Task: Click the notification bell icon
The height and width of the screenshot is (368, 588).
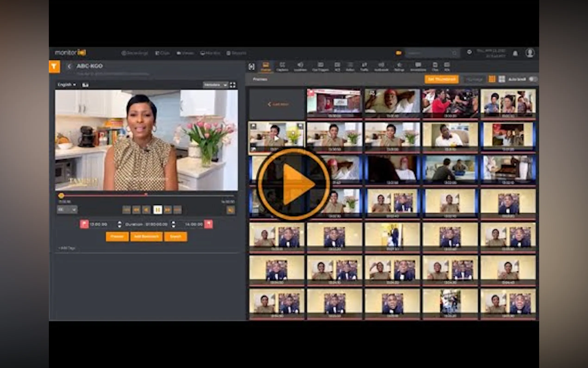Action: (515, 53)
